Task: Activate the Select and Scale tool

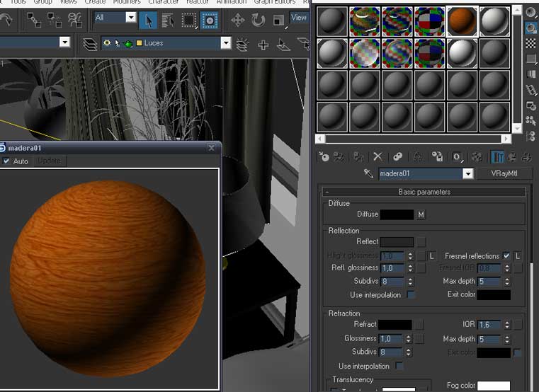Action: 279,20
